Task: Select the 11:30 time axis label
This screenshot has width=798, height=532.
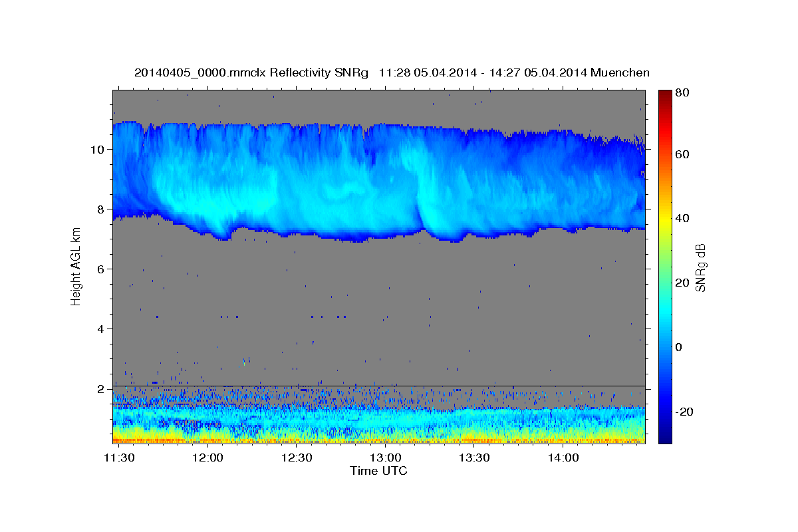Action: click(x=120, y=458)
